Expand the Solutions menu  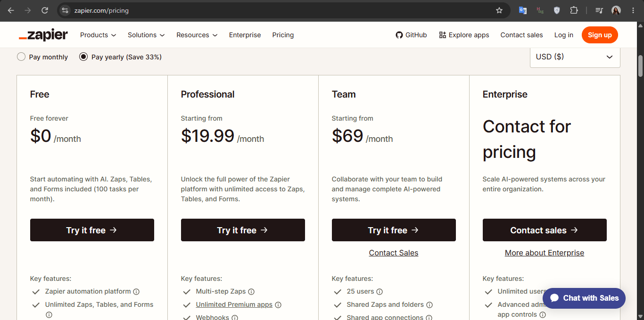(x=146, y=35)
